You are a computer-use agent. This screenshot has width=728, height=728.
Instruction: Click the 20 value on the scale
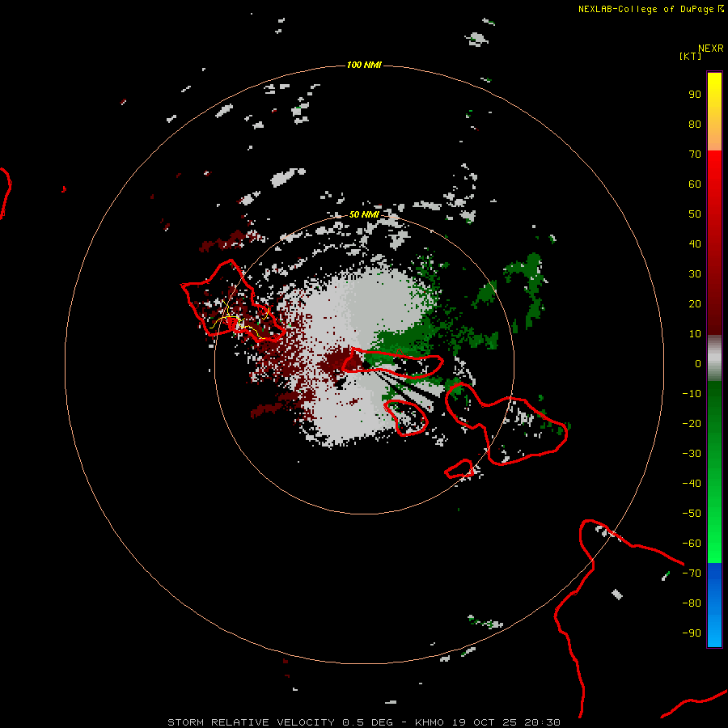click(695, 304)
